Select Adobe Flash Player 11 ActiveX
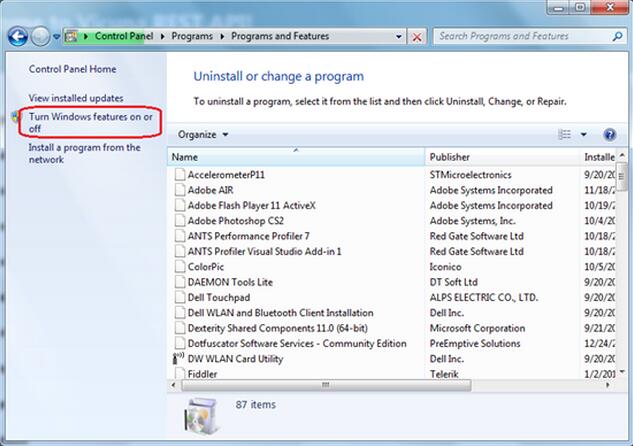Viewport: 633px width, 446px height. click(252, 205)
